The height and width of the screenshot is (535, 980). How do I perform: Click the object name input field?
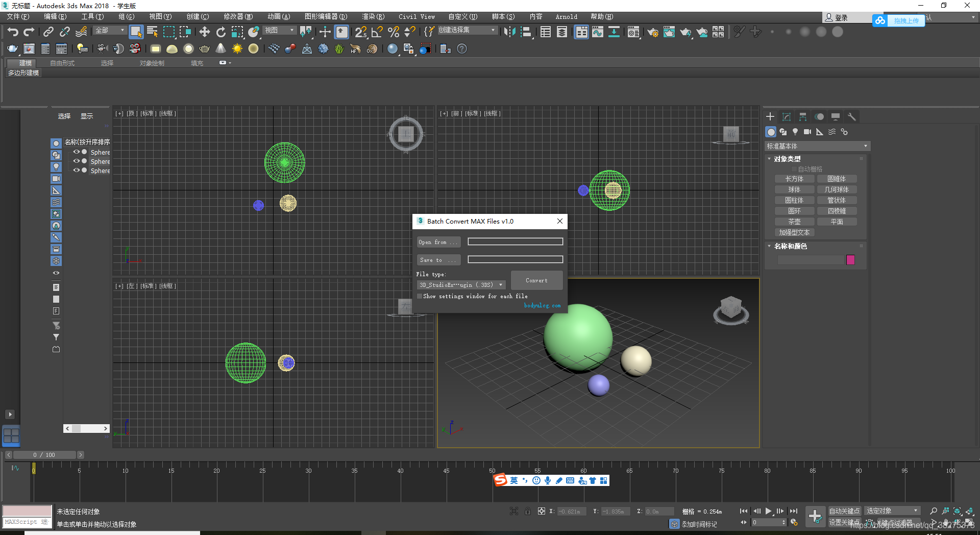click(811, 260)
